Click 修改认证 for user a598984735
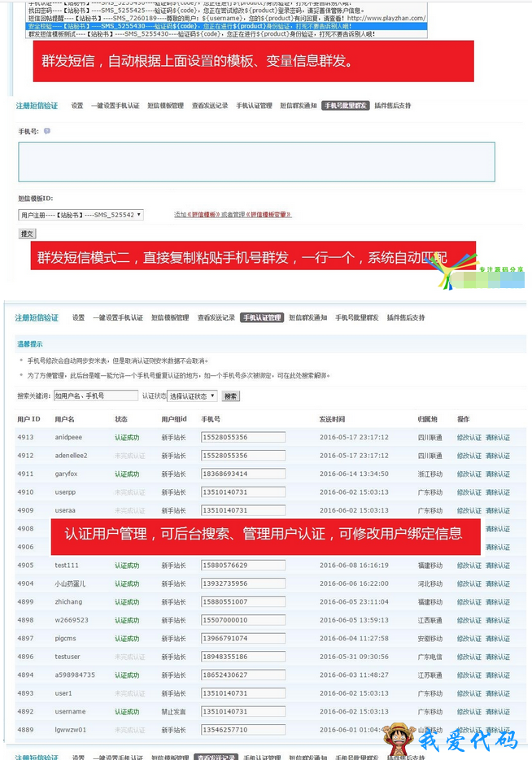Screen dimensions: 532x760 (469, 675)
